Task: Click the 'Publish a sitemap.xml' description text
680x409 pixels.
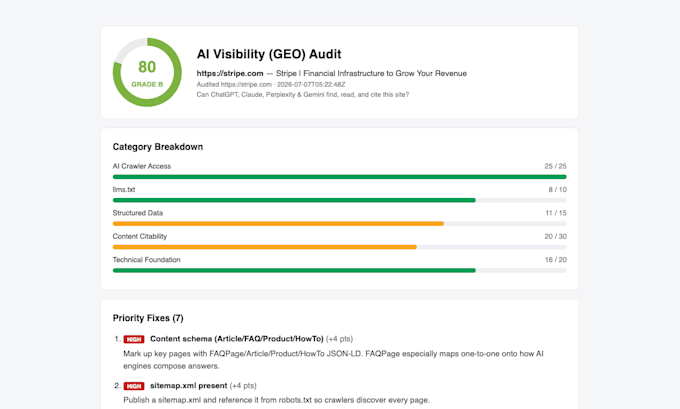Action: [276, 400]
